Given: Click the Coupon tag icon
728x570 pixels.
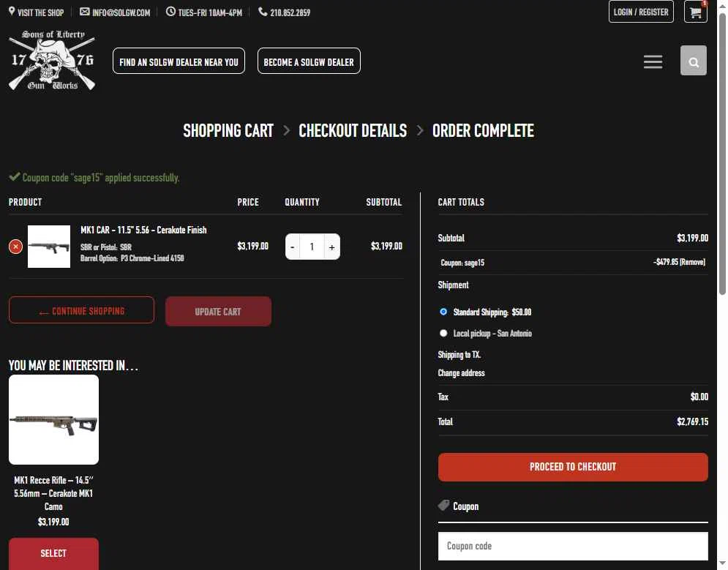Looking at the screenshot, I should click(x=444, y=506).
